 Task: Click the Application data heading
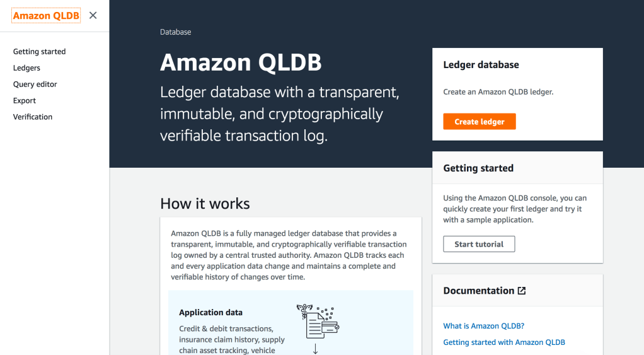(210, 313)
